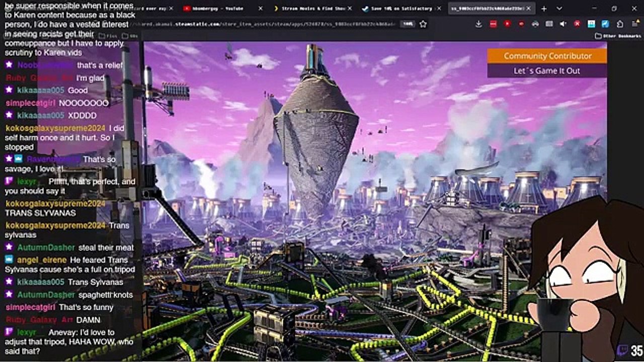Reset the 100% zoom level badge

pyautogui.click(x=408, y=24)
